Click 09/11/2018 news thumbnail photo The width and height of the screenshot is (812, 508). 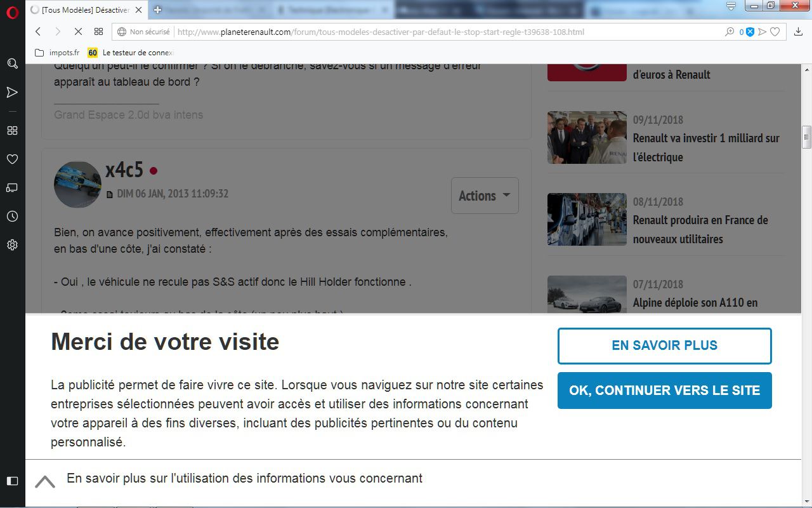coord(587,137)
